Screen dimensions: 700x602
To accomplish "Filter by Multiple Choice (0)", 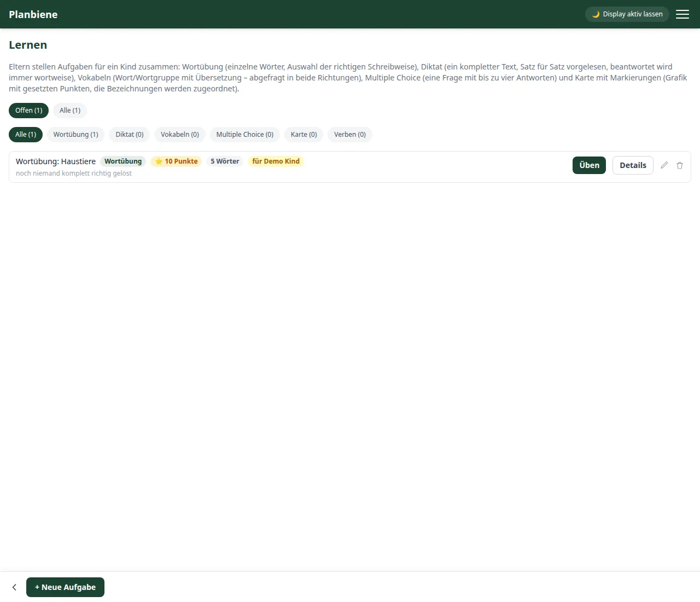I will point(245,135).
